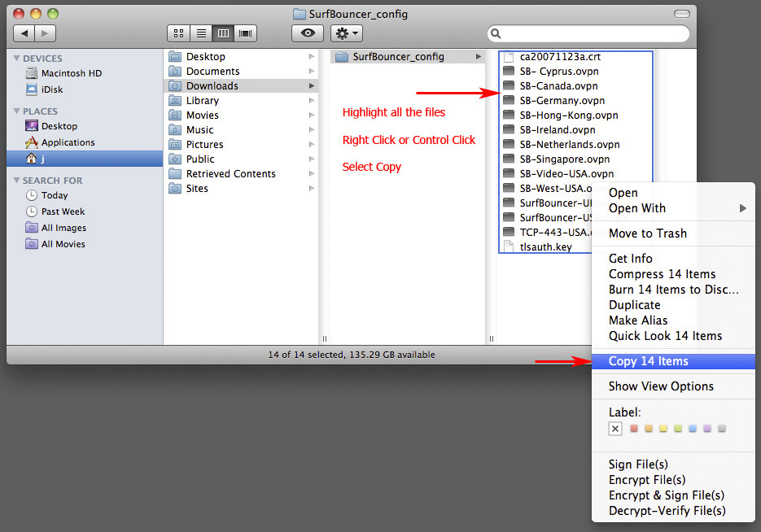Switch to list view

point(201,33)
